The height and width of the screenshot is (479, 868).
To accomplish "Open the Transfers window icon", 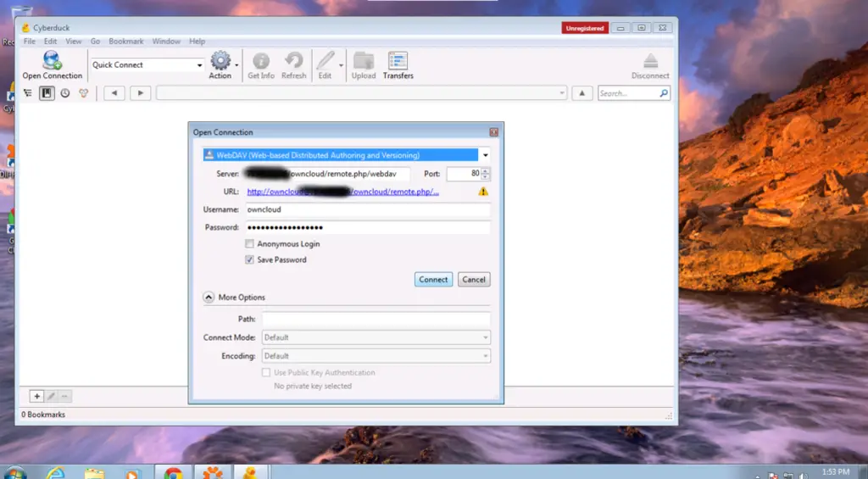I will click(398, 64).
